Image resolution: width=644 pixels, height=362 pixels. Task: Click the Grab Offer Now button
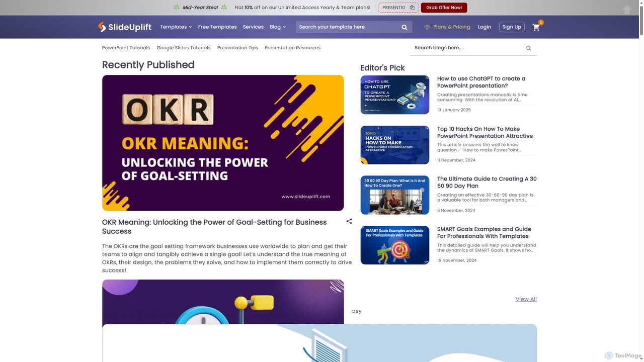coord(444,8)
